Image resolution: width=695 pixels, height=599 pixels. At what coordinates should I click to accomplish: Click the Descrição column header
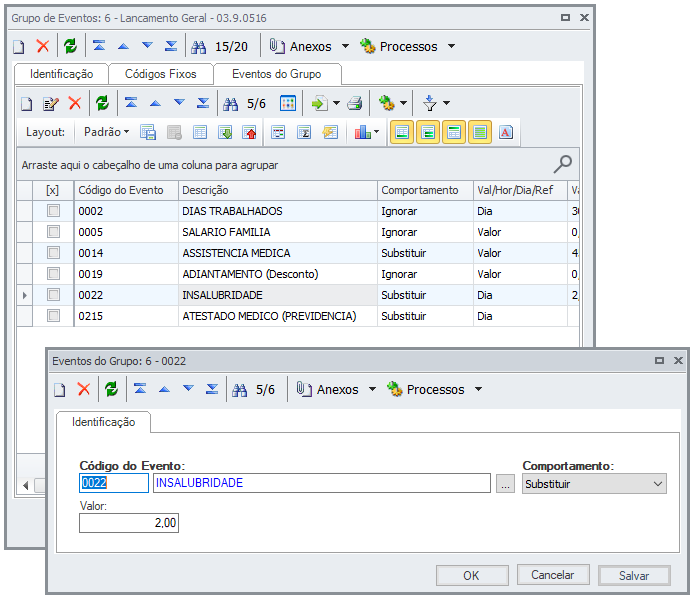pos(278,190)
